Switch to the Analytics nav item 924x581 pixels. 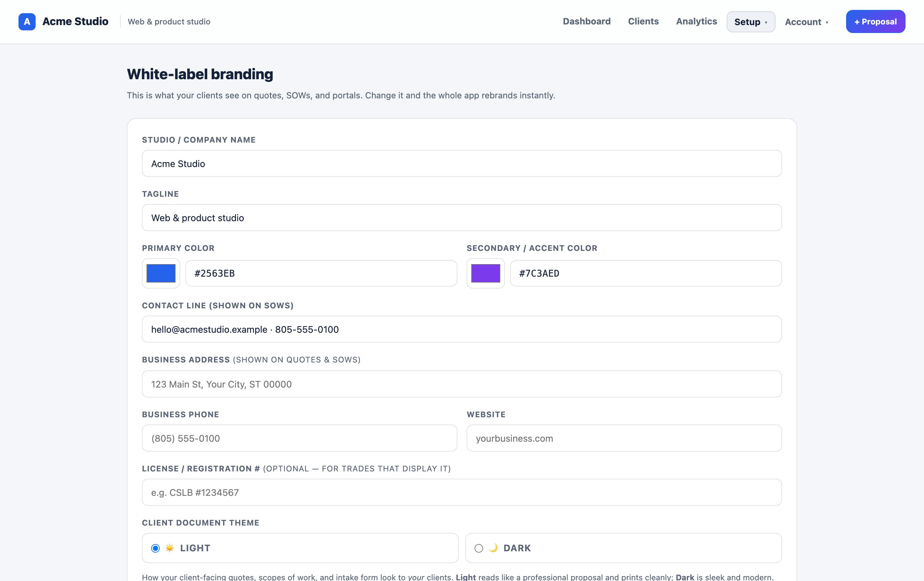coord(696,21)
